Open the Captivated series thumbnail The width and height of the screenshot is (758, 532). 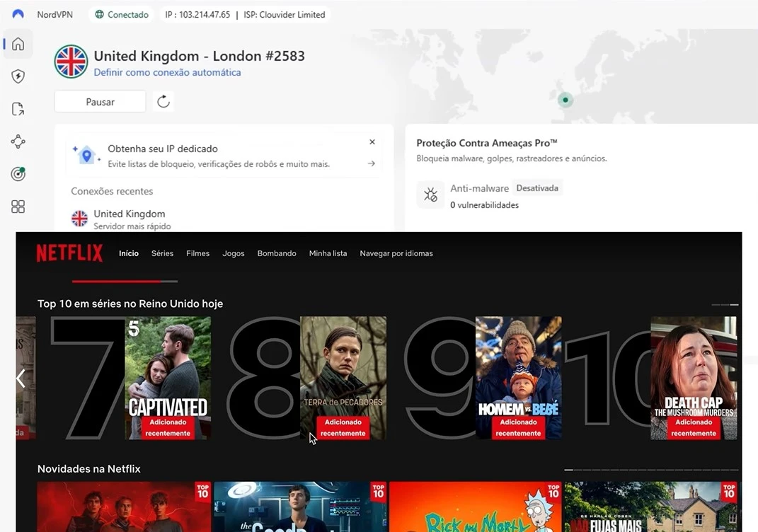tap(168, 378)
